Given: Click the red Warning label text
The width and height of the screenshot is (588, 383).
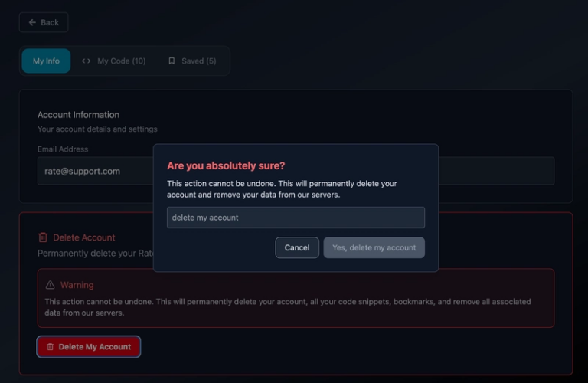Looking at the screenshot, I should click(x=77, y=285).
